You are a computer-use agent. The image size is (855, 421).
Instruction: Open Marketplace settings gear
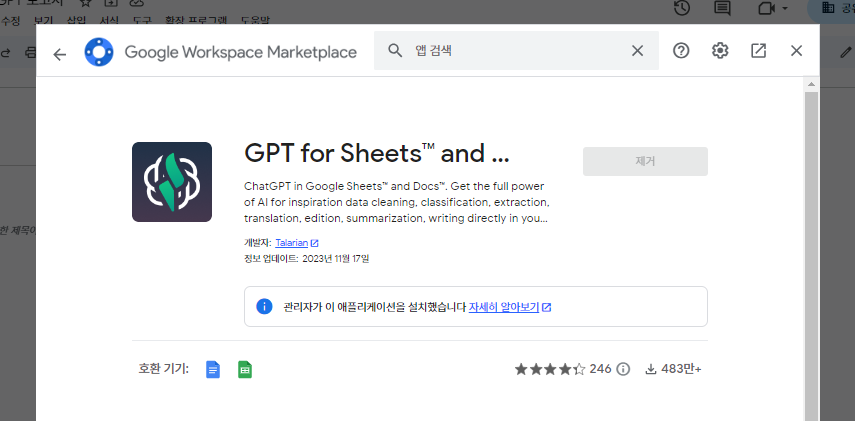click(x=720, y=51)
